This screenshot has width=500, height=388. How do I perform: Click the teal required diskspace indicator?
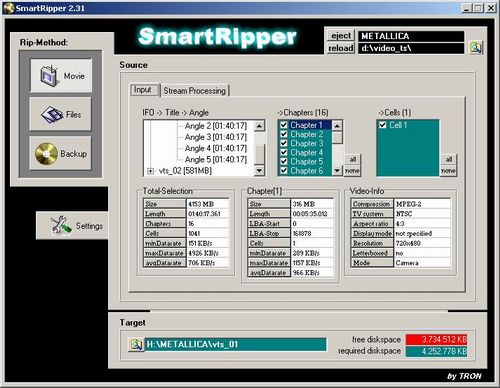tap(436, 351)
